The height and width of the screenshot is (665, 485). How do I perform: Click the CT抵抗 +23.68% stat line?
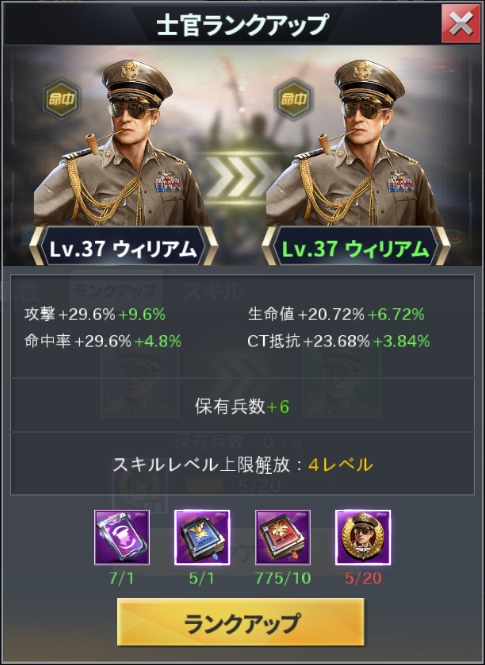pyautogui.click(x=339, y=341)
